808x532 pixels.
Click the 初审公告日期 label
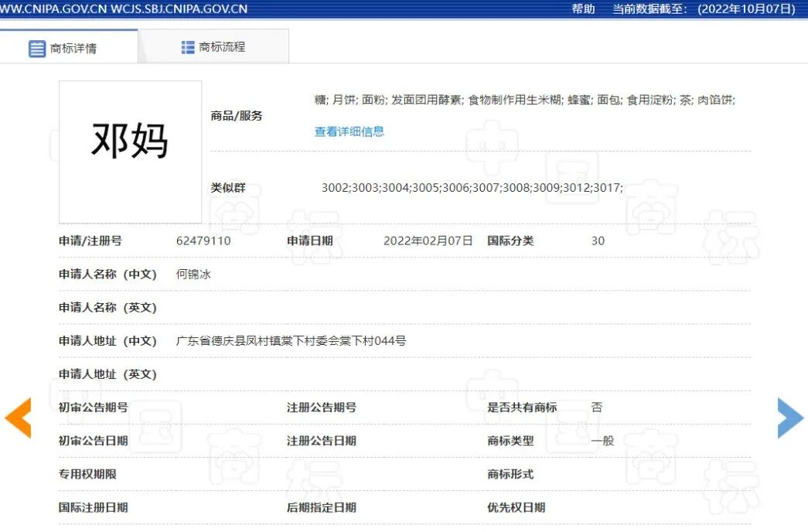point(94,441)
